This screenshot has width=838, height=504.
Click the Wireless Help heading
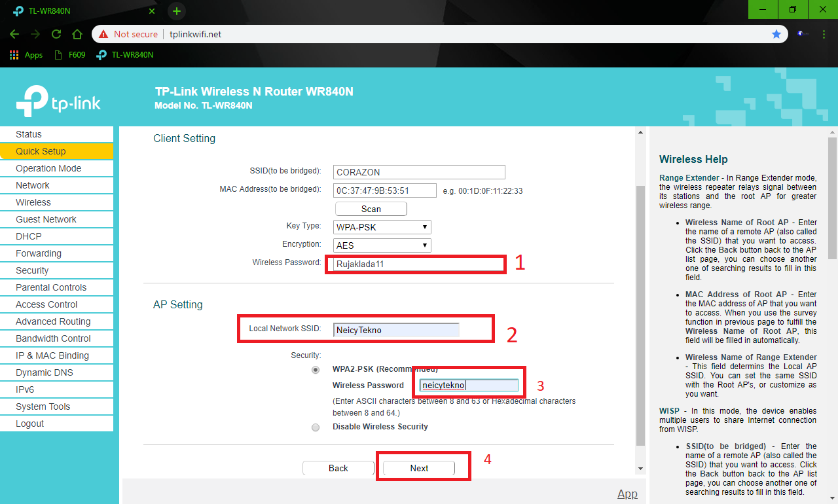(x=693, y=159)
